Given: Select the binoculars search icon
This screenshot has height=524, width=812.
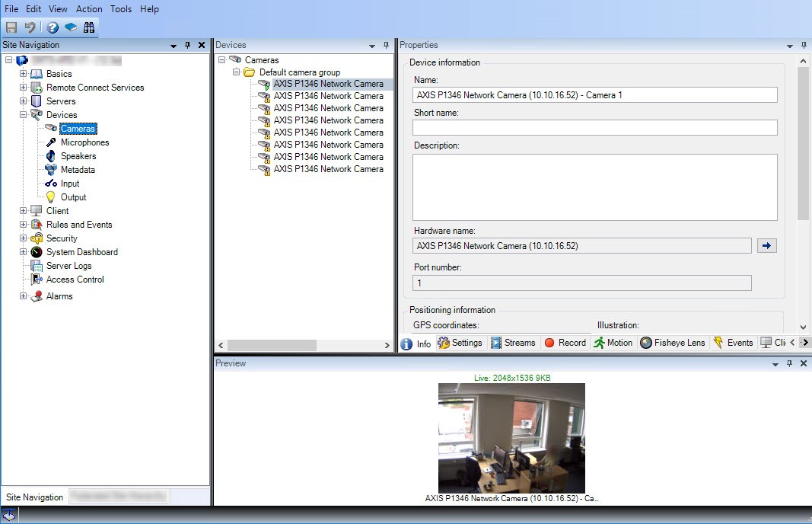Looking at the screenshot, I should click(90, 27).
